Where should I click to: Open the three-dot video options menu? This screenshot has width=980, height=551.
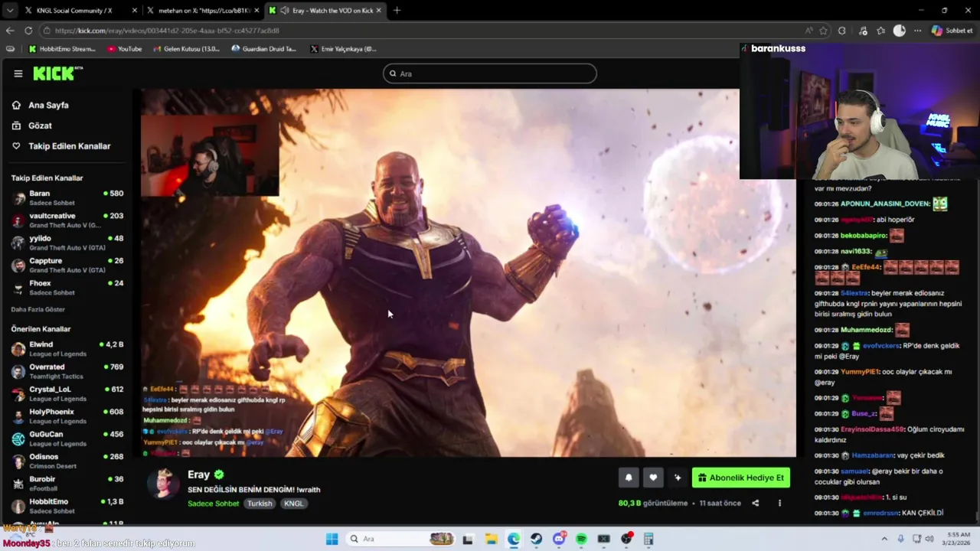pyautogui.click(x=779, y=503)
